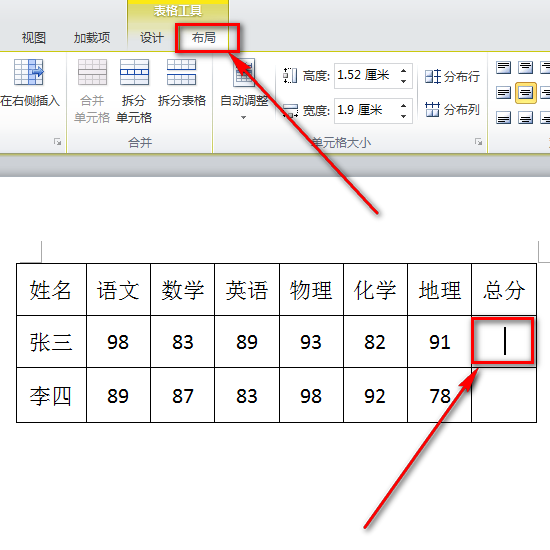The width and height of the screenshot is (550, 550).
Task: Click the 物理 header cell
Action: coord(311,289)
